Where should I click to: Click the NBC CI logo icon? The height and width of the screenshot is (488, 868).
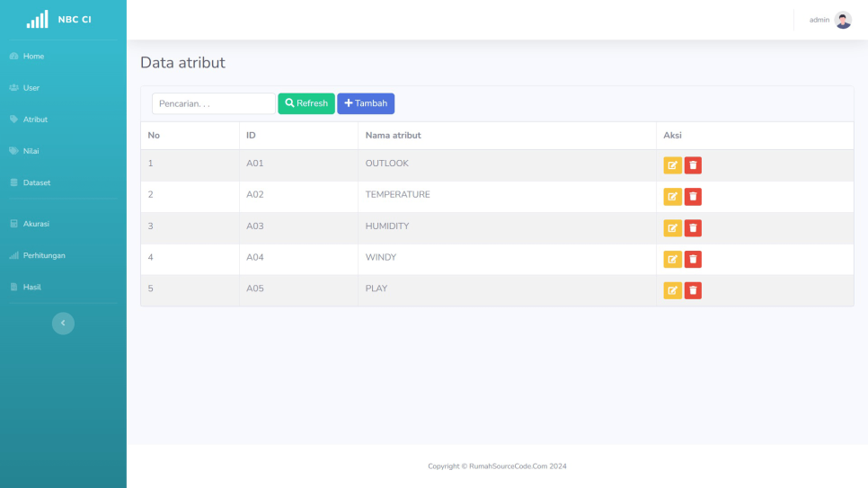37,20
